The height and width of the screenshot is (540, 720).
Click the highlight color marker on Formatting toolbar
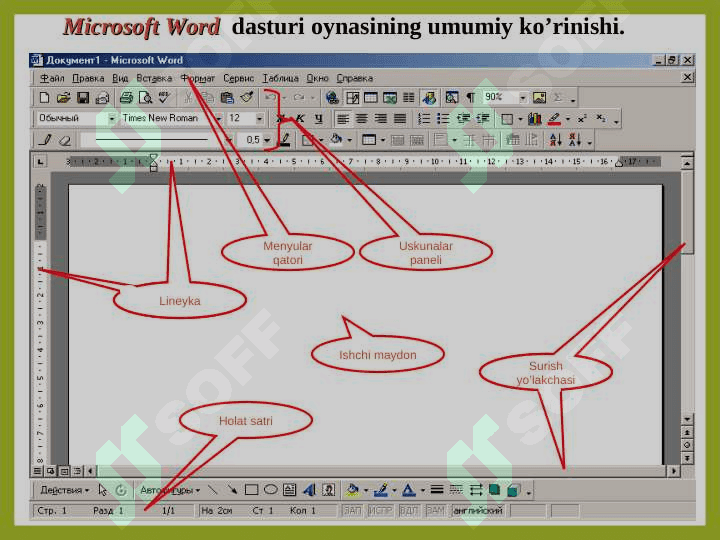pos(555,119)
